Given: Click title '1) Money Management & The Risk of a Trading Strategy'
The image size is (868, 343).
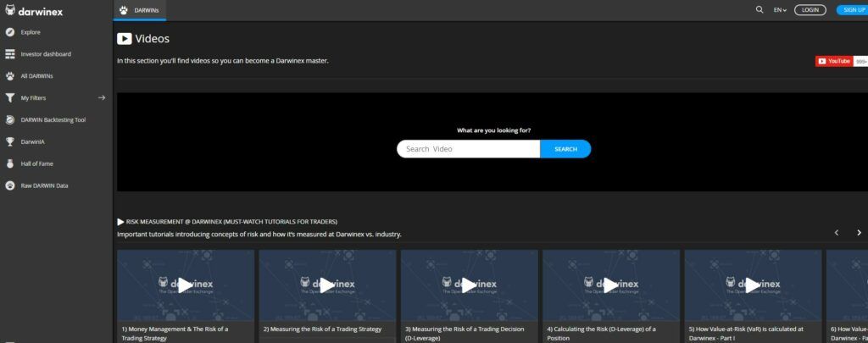Looking at the screenshot, I should (x=175, y=333).
